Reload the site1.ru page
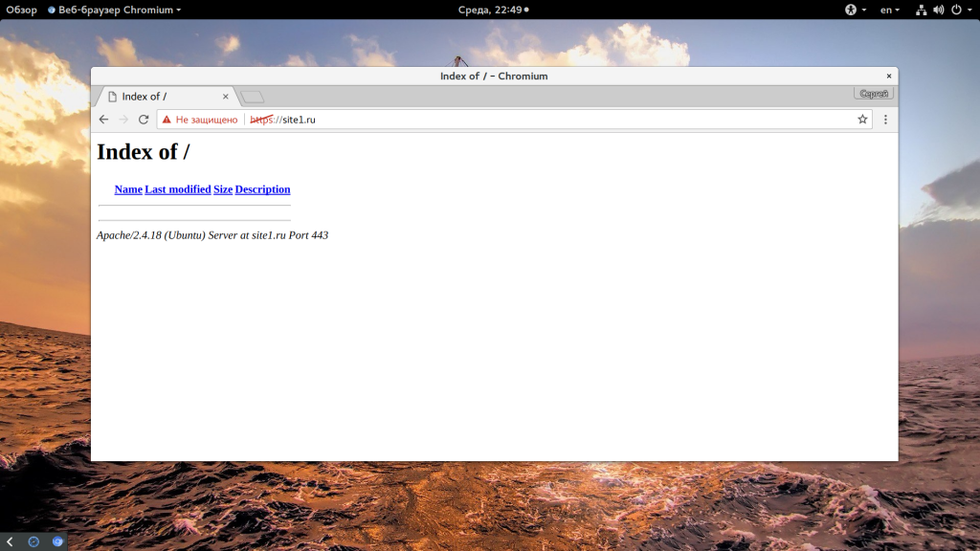Screen dimensions: 980x551 pyautogui.click(x=144, y=120)
